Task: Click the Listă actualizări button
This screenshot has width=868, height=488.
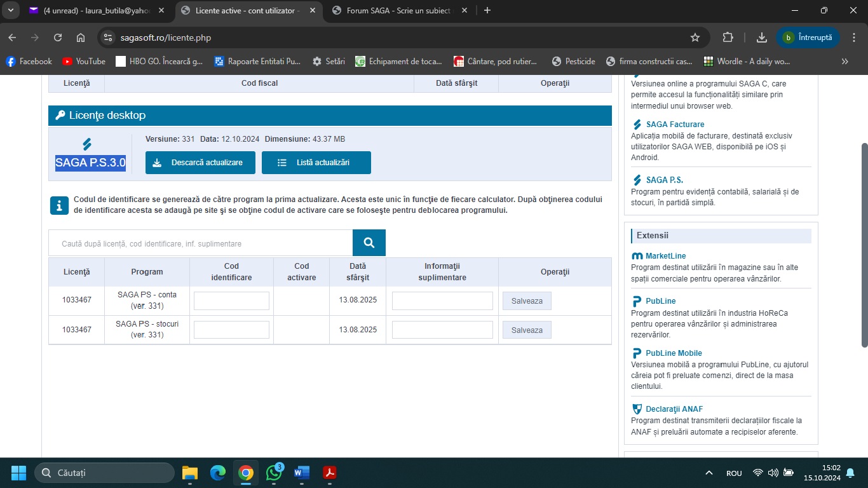Action: tap(316, 163)
